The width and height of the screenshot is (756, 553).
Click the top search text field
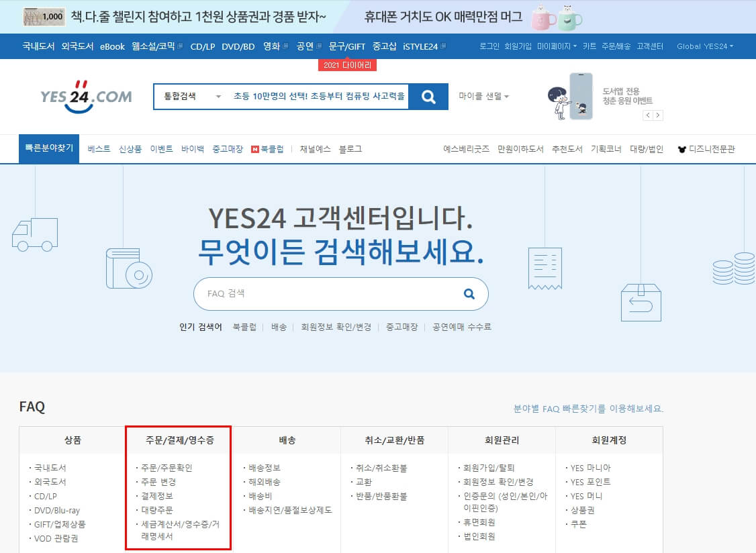pyautogui.click(x=318, y=97)
